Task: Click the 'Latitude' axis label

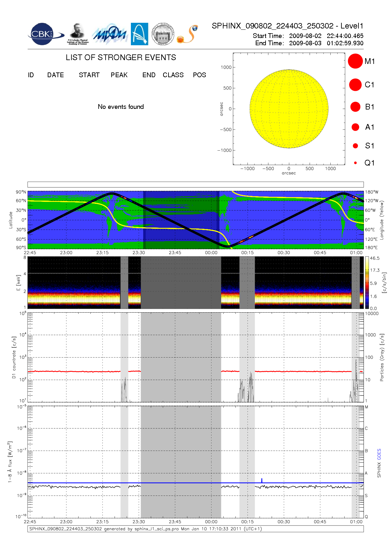Action: point(10,220)
